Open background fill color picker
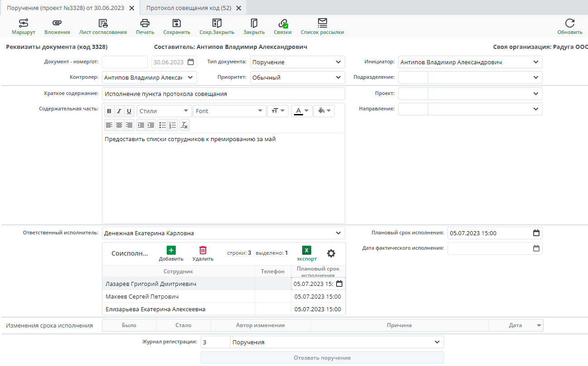This screenshot has height=366, width=588. [x=324, y=111]
